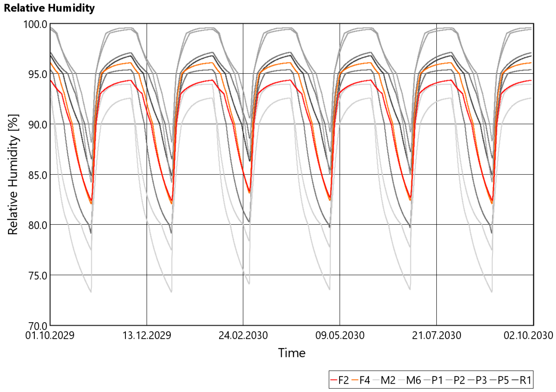The height and width of the screenshot is (392, 556).
Task: Select the F2 legend entry
Action: coord(339,380)
